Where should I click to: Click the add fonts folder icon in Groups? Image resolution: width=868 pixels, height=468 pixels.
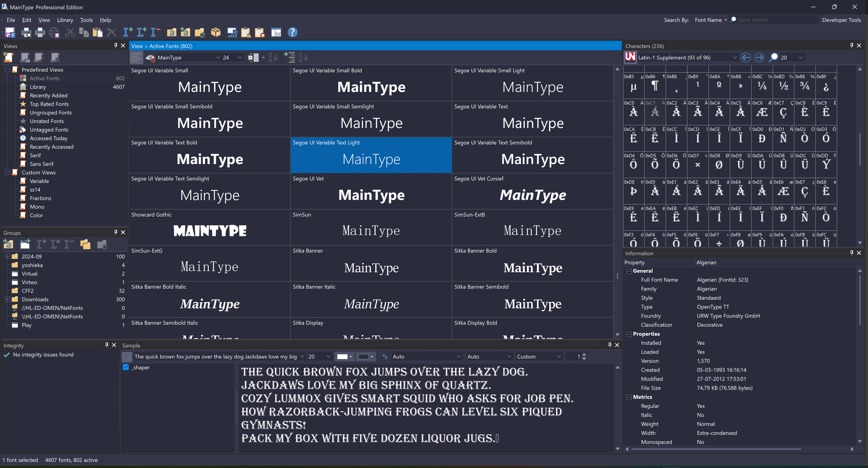point(8,244)
